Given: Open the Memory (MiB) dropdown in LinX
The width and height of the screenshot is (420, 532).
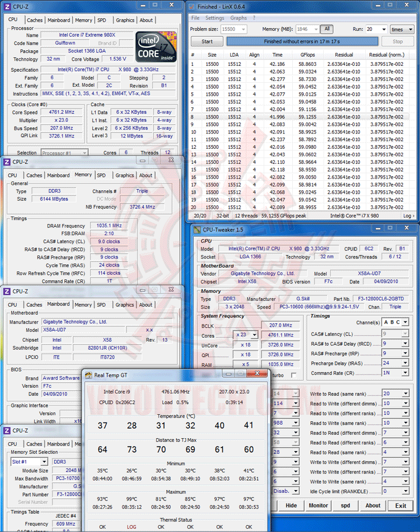Looking at the screenshot, I should coord(316,29).
